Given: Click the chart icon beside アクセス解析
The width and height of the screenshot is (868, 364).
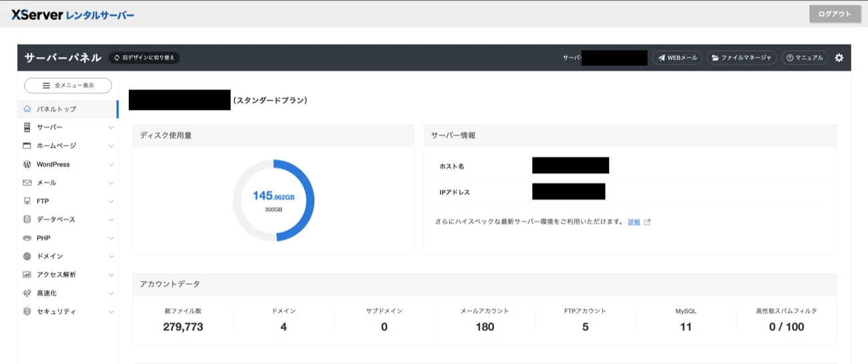Looking at the screenshot, I should tap(27, 275).
